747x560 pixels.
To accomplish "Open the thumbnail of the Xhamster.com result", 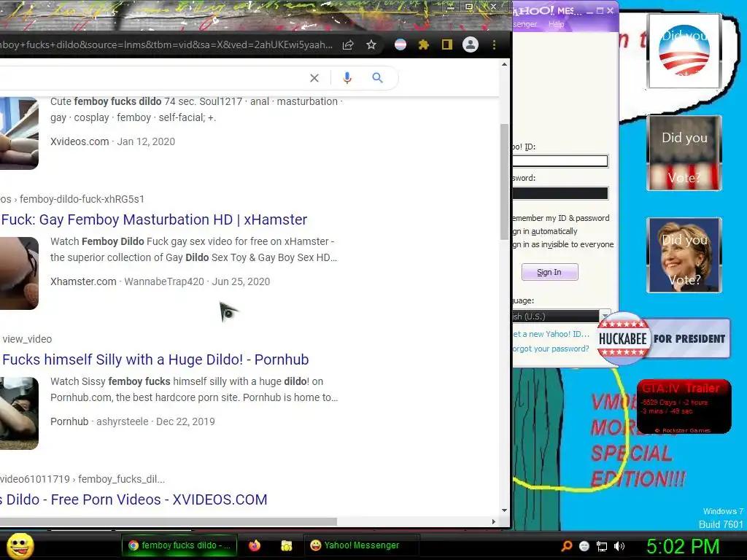I will click(19, 273).
